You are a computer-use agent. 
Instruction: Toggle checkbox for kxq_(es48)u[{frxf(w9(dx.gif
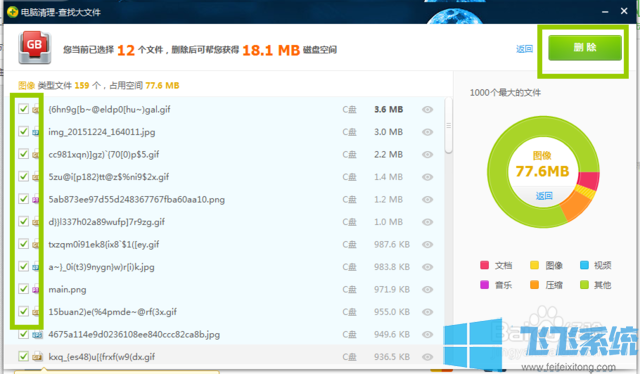point(23,356)
